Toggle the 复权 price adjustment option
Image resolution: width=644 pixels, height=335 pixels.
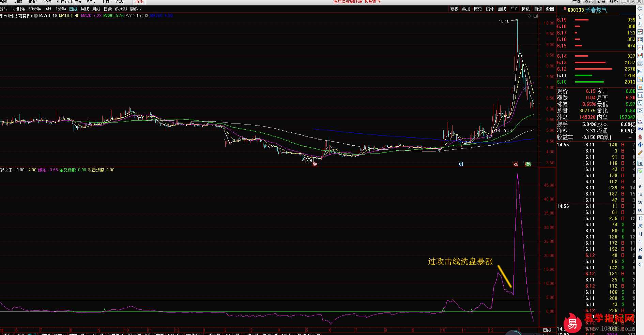click(x=454, y=9)
